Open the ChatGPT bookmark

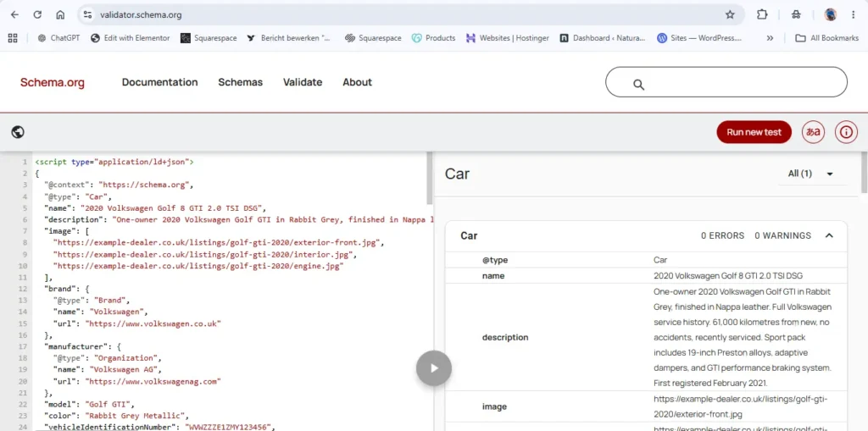[58, 38]
